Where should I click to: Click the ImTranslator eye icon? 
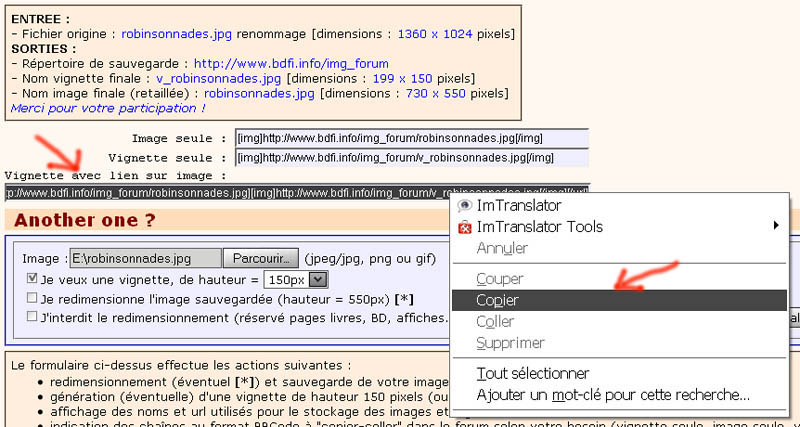pos(465,206)
